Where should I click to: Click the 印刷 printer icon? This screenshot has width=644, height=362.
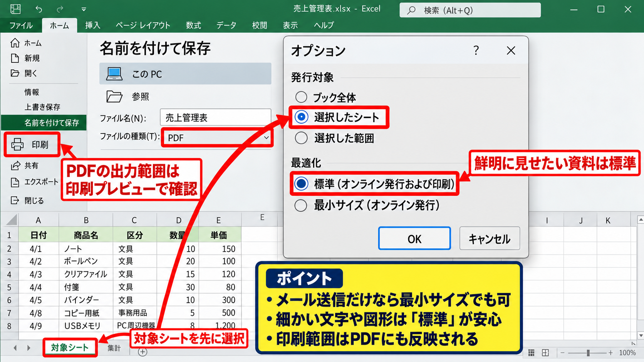(x=17, y=144)
